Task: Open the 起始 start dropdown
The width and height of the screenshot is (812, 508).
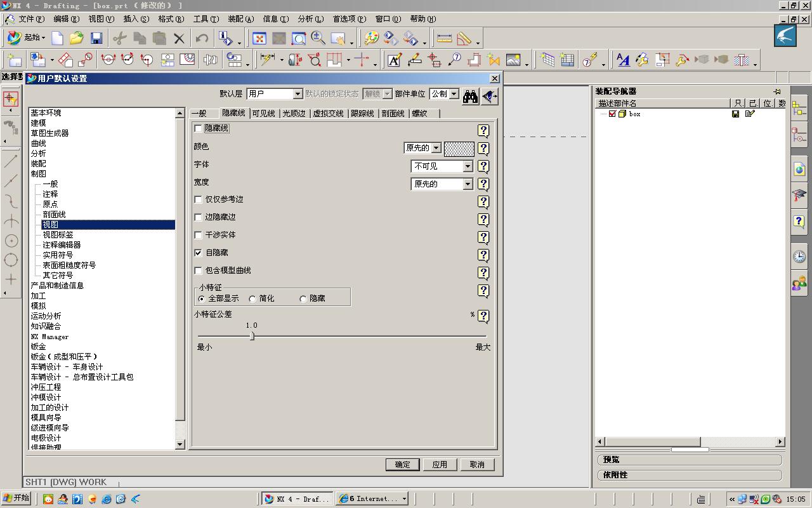Action: [26, 38]
